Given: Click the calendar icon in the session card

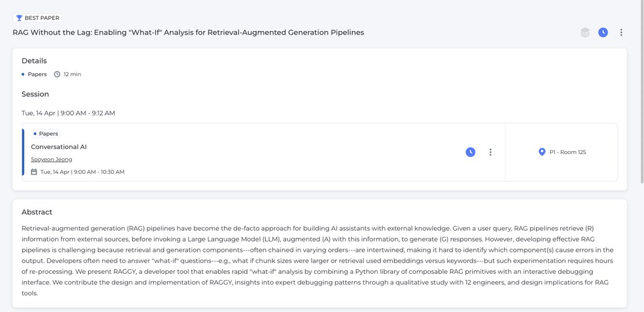Looking at the screenshot, I should click(x=34, y=172).
